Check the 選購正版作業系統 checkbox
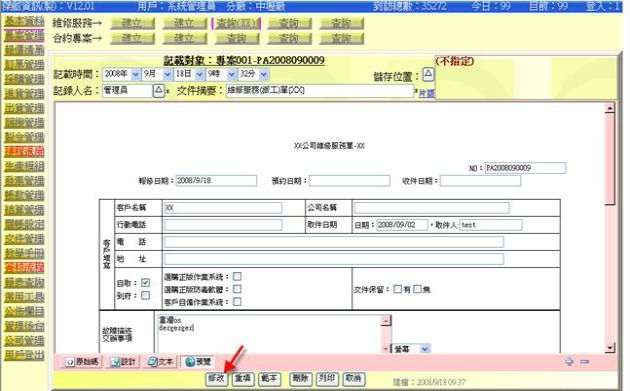The width and height of the screenshot is (630, 391). coord(237,276)
